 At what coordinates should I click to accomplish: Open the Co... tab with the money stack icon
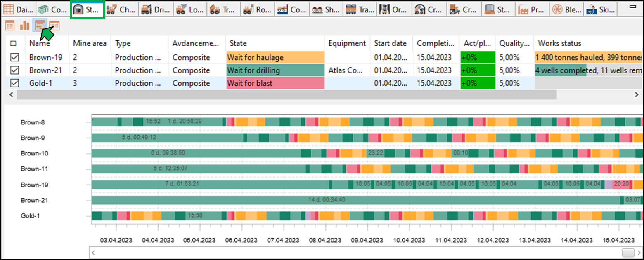(52, 9)
